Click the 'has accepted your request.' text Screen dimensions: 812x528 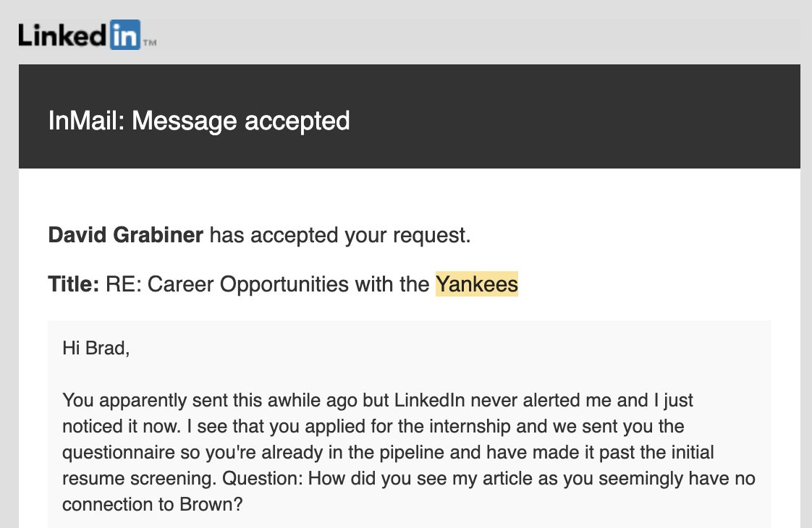pyautogui.click(x=340, y=236)
